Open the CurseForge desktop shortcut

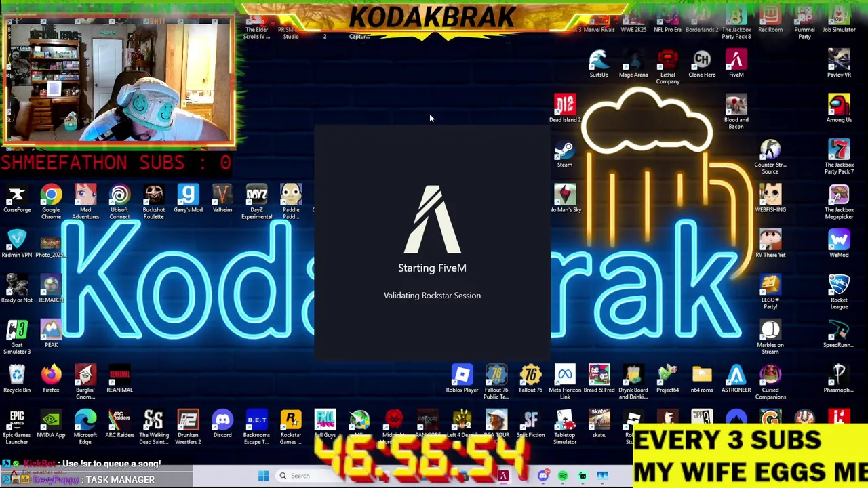pyautogui.click(x=17, y=199)
